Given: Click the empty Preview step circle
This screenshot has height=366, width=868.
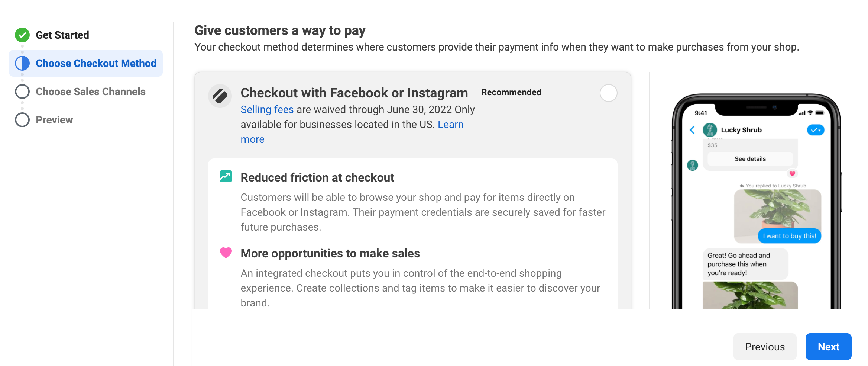Looking at the screenshot, I should point(22,120).
